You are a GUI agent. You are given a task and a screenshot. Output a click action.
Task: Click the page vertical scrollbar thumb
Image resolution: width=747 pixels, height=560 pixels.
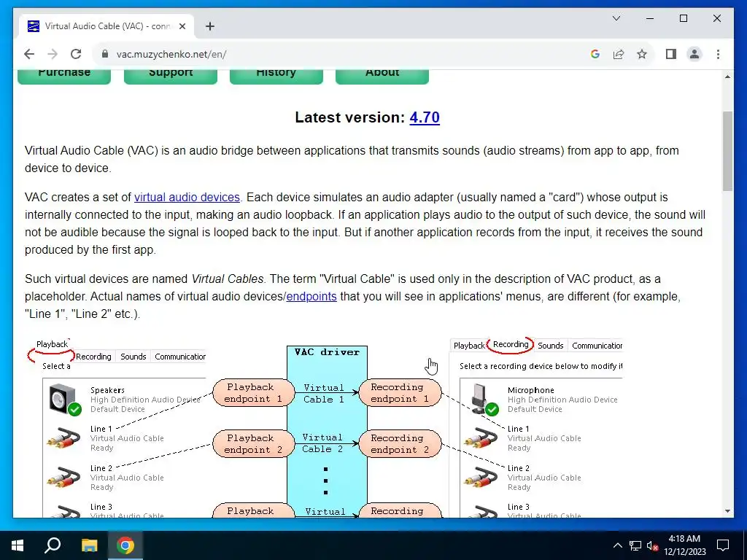[727, 151]
